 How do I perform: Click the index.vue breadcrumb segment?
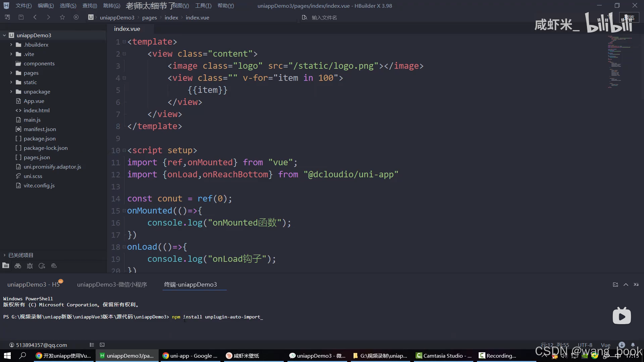point(198,17)
